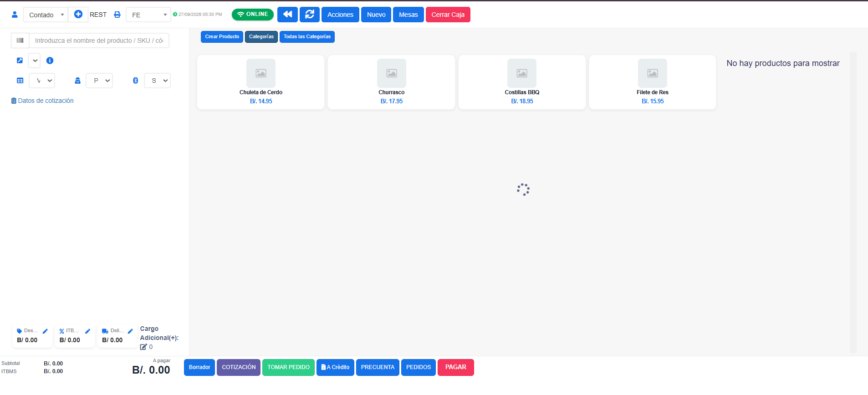Screen dimensions: 868x395
Task: Open the V table dropdown
Action: pos(42,81)
